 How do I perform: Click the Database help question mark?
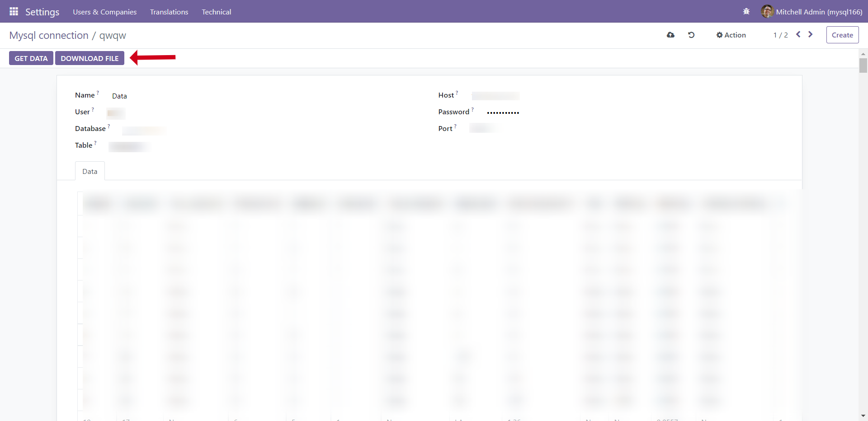click(108, 126)
